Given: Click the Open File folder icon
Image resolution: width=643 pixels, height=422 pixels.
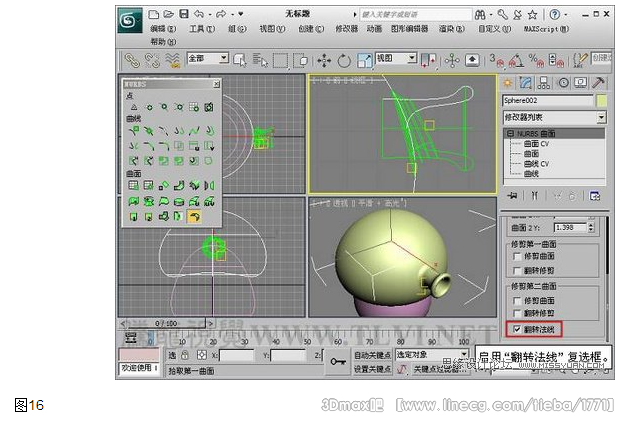Looking at the screenshot, I should (x=169, y=14).
